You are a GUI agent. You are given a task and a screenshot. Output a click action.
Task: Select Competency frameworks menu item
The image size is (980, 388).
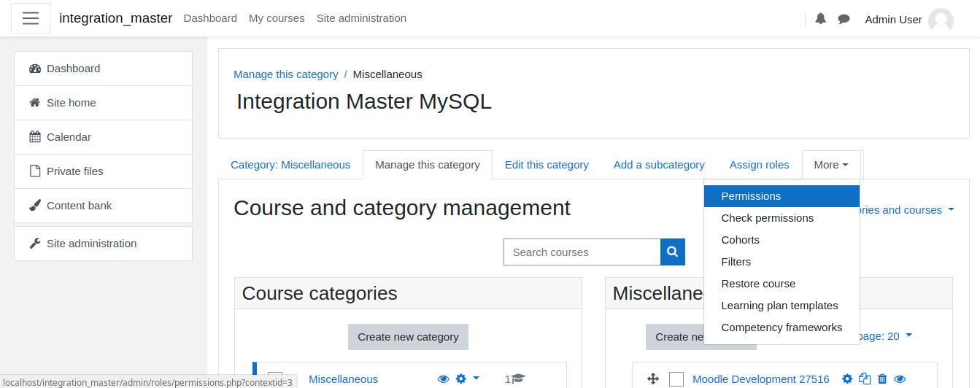[782, 327]
